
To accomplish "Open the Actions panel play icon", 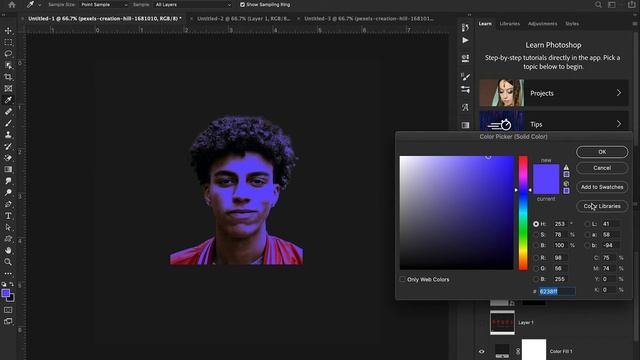I will [x=465, y=40].
